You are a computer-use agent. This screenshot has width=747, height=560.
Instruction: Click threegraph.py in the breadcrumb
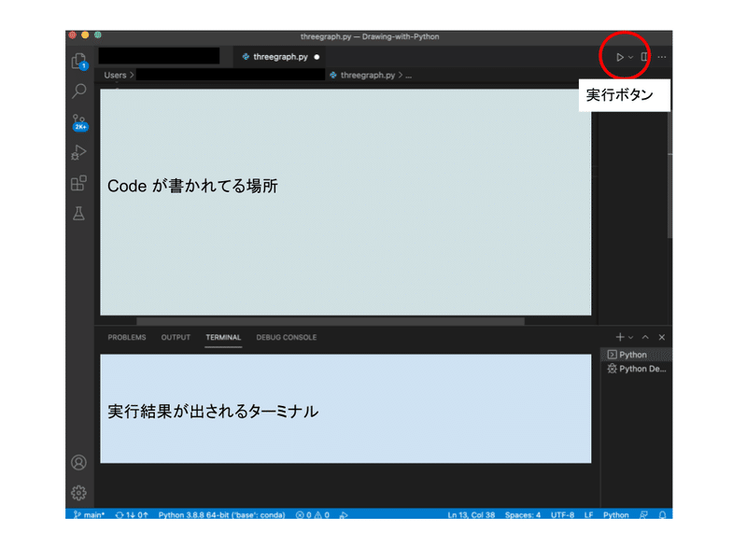(x=367, y=76)
